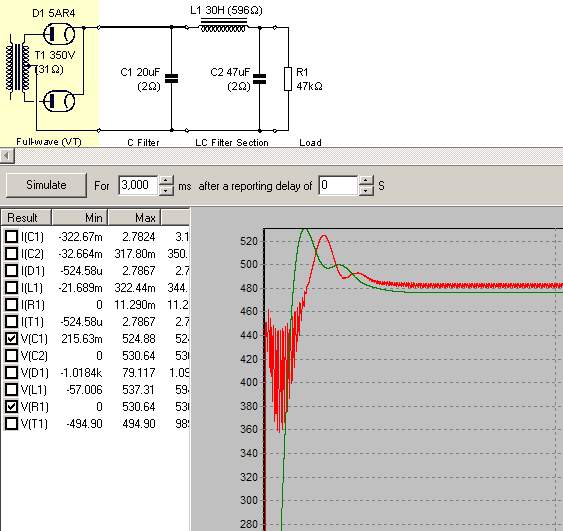This screenshot has width=563, height=531.
Task: Decrease the reporting delay with down arrow
Action: [366, 190]
